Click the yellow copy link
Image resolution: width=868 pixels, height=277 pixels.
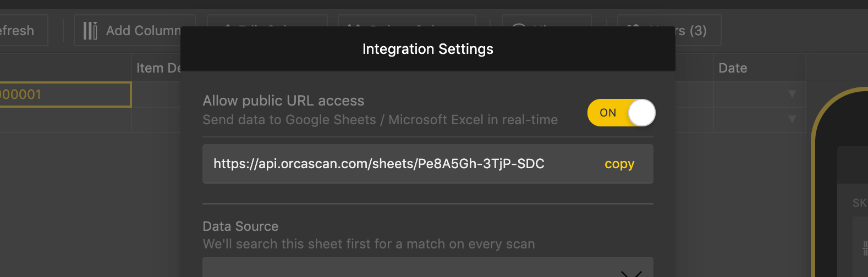619,164
